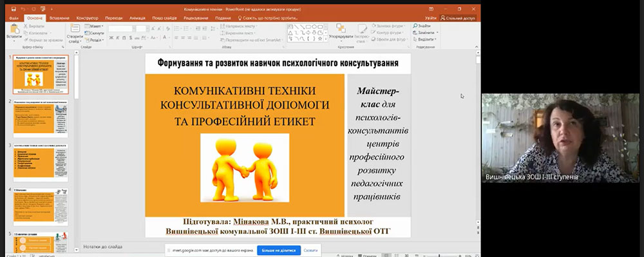Find text with Знайти
This screenshot has height=257, width=644.
(x=422, y=26)
